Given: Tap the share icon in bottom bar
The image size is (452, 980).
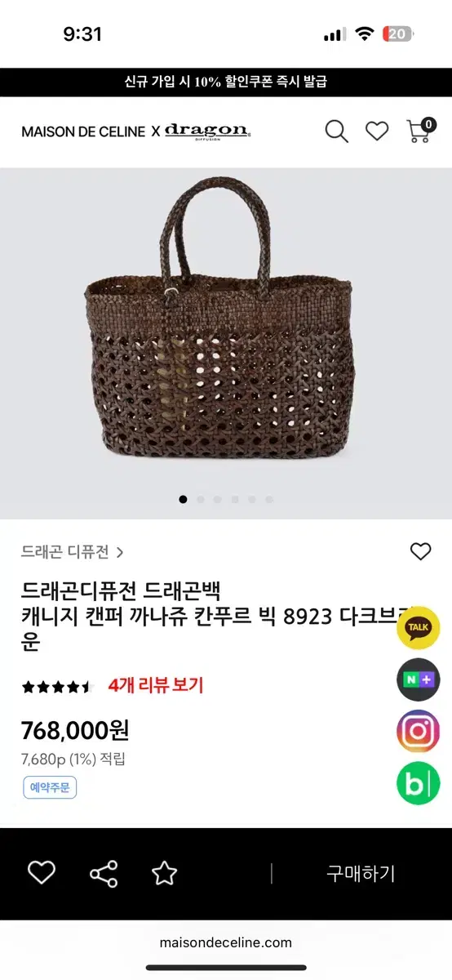Looking at the screenshot, I should 104,873.
